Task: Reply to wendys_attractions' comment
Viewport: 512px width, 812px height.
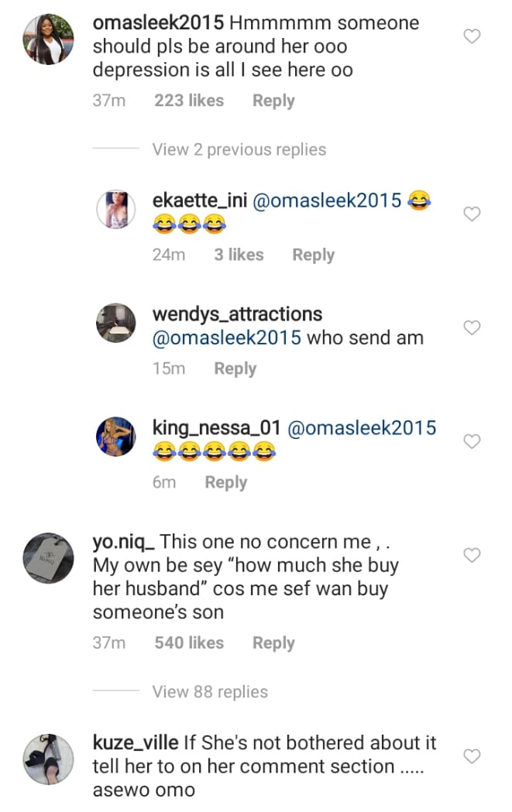Action: (235, 369)
